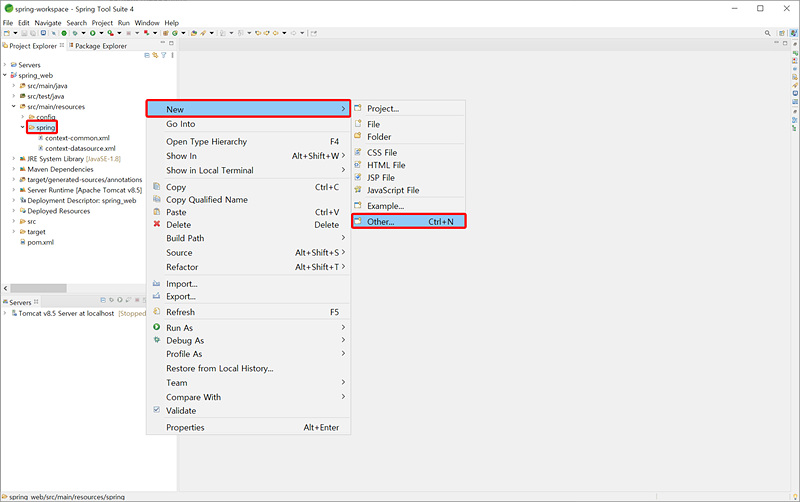Image resolution: width=800 pixels, height=502 pixels.
Task: Maximize the editor area
Action: 785,43
